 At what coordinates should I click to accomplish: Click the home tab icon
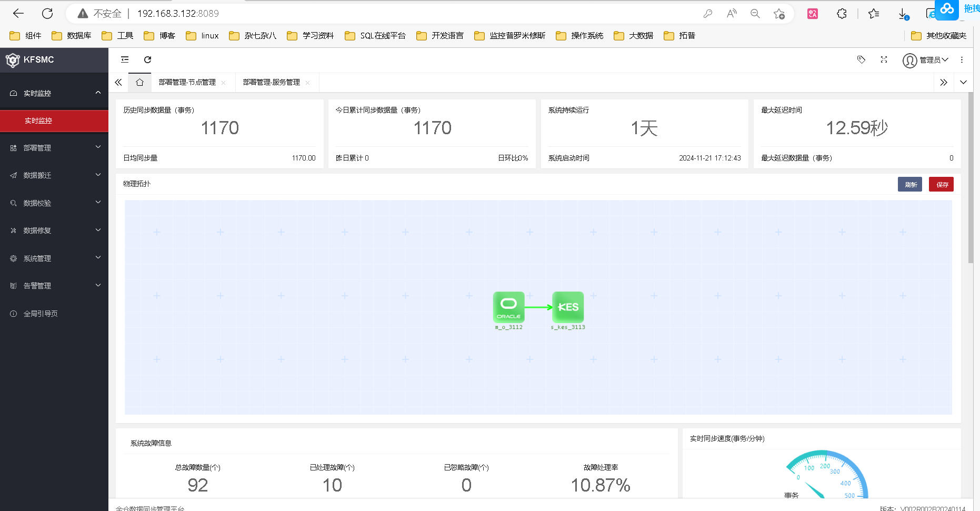tap(139, 82)
